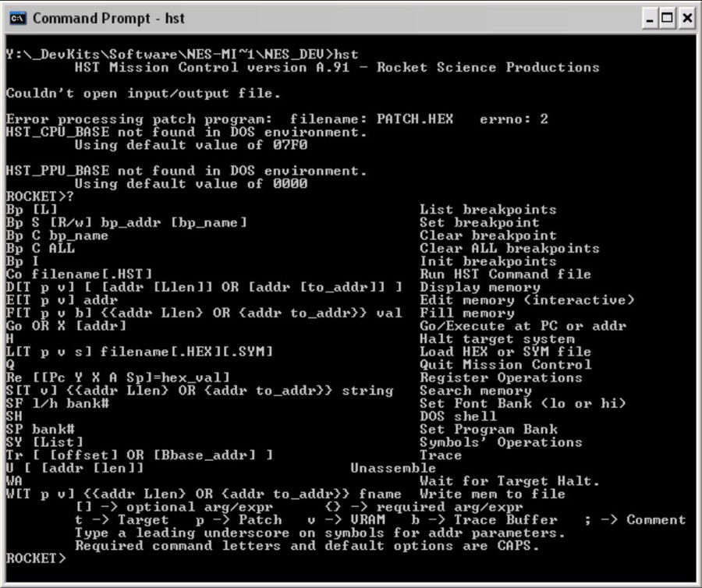Viewport: 702px width, 588px height.
Task: Click 'Load HEX or SYM file' description
Action: click(505, 352)
